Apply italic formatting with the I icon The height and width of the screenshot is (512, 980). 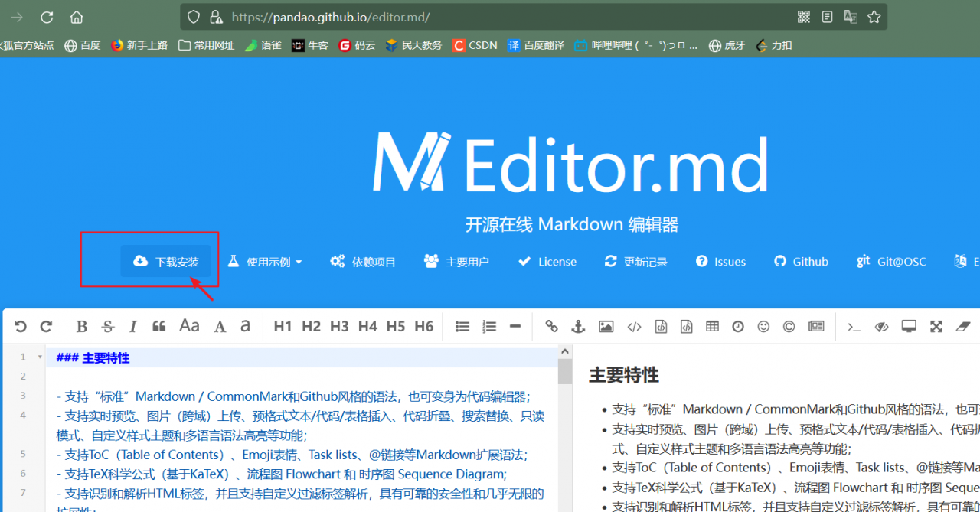pyautogui.click(x=133, y=327)
